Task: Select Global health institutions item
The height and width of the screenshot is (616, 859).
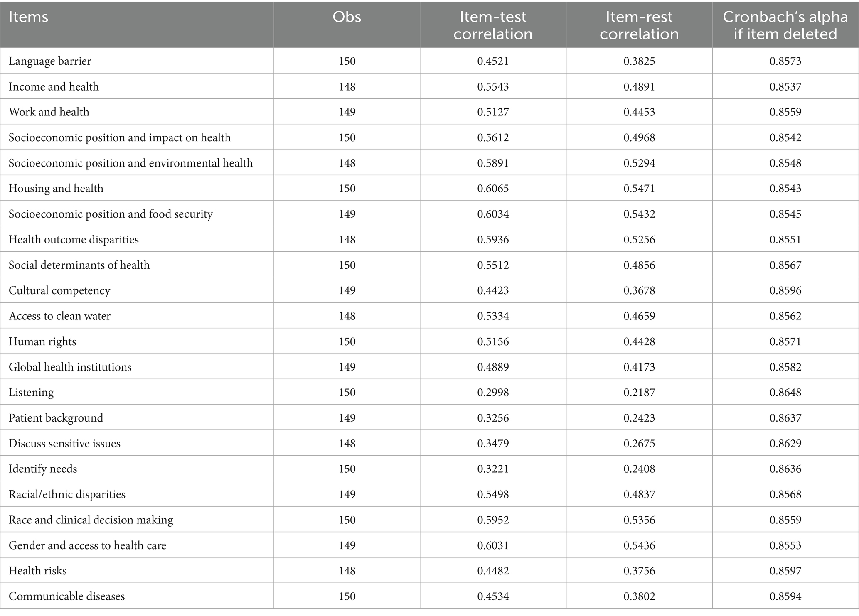Action: (x=70, y=367)
